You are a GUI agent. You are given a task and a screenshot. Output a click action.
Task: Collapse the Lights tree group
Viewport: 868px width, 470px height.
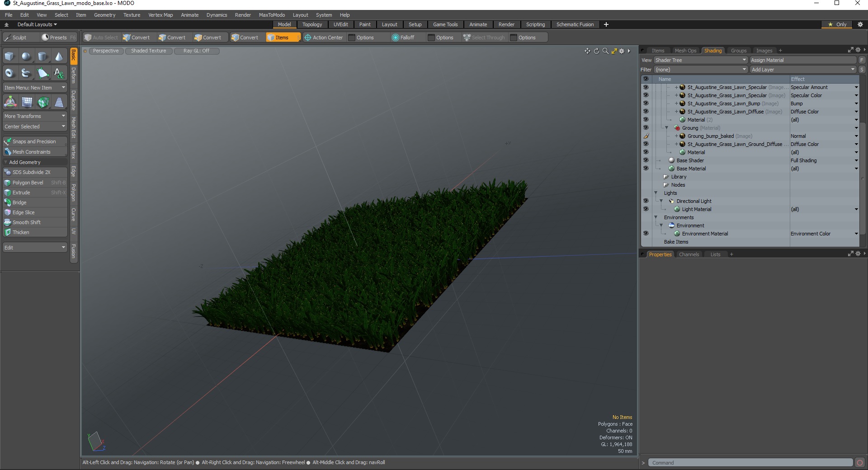(656, 193)
